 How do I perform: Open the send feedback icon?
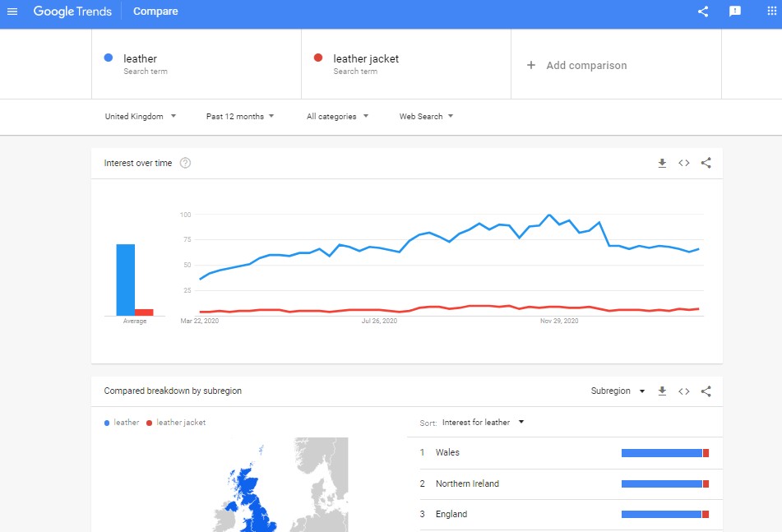coord(735,12)
